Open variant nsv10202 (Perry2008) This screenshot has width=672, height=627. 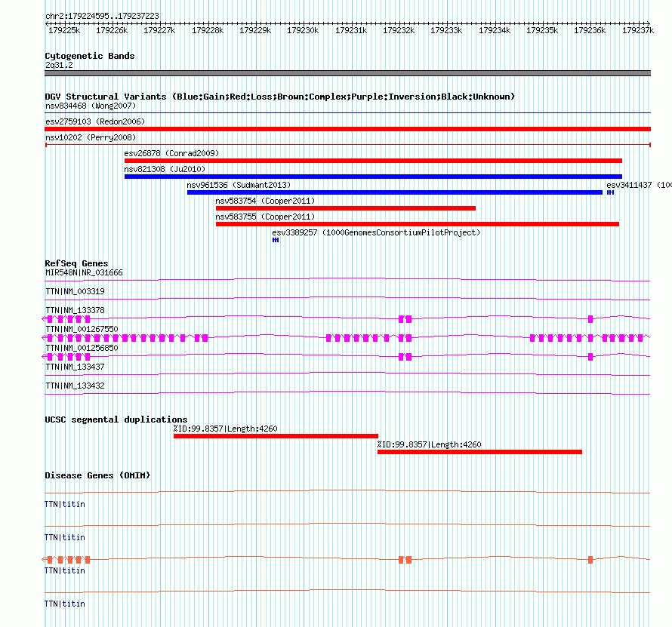click(x=91, y=137)
